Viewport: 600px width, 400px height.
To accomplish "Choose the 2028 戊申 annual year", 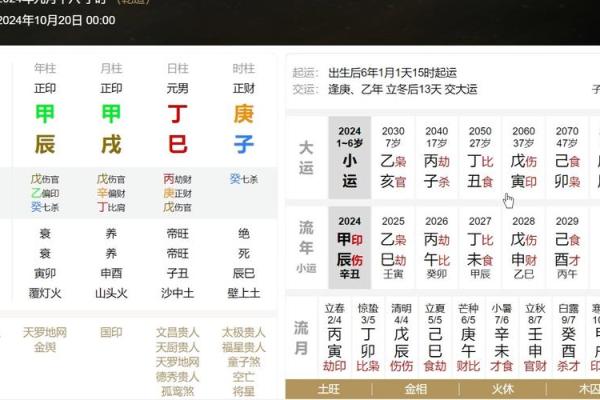I will point(523,247).
